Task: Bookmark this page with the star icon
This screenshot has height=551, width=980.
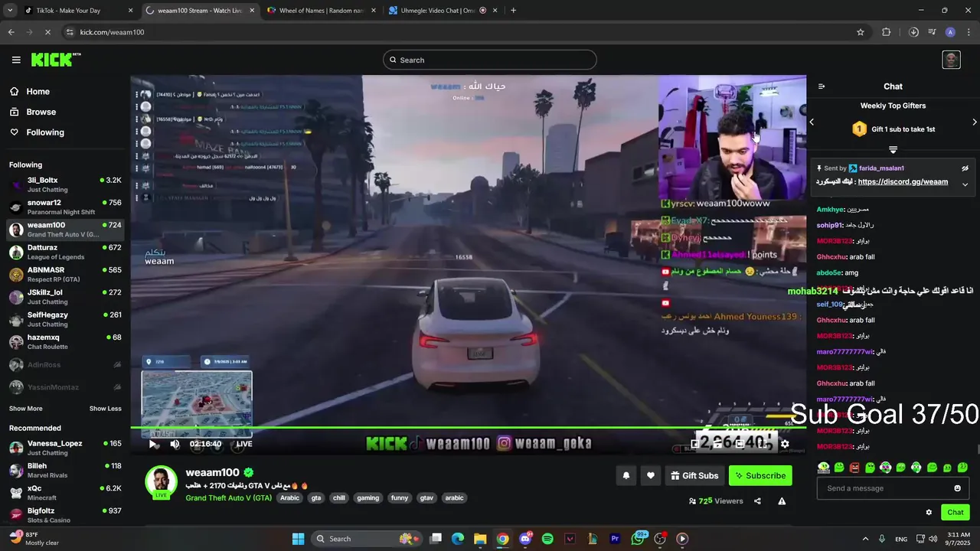Action: pos(861,32)
